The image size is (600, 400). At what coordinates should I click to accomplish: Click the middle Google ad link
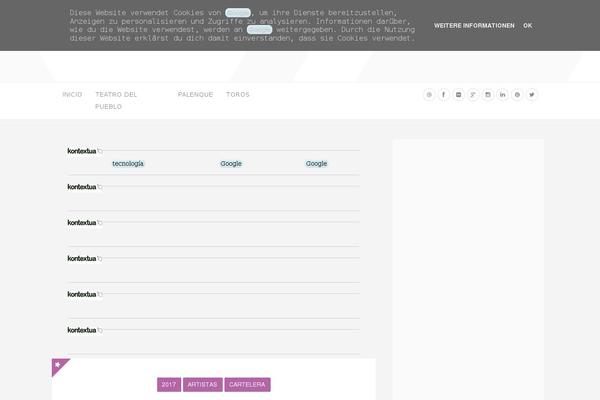(231, 164)
